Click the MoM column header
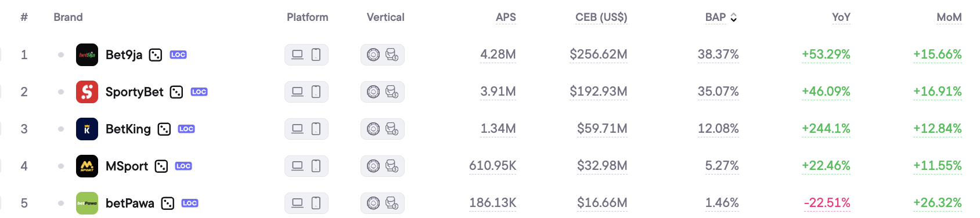980x218 pixels. coord(949,17)
